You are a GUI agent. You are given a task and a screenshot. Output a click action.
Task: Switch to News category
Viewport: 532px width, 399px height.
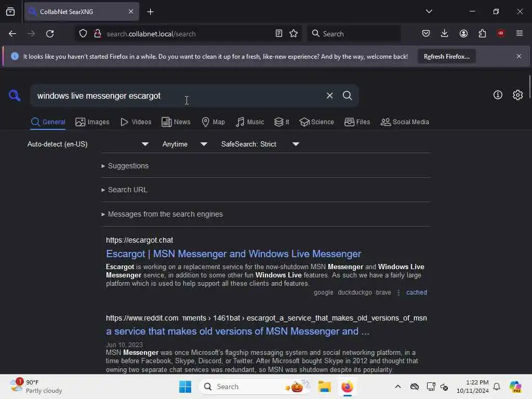tap(176, 122)
